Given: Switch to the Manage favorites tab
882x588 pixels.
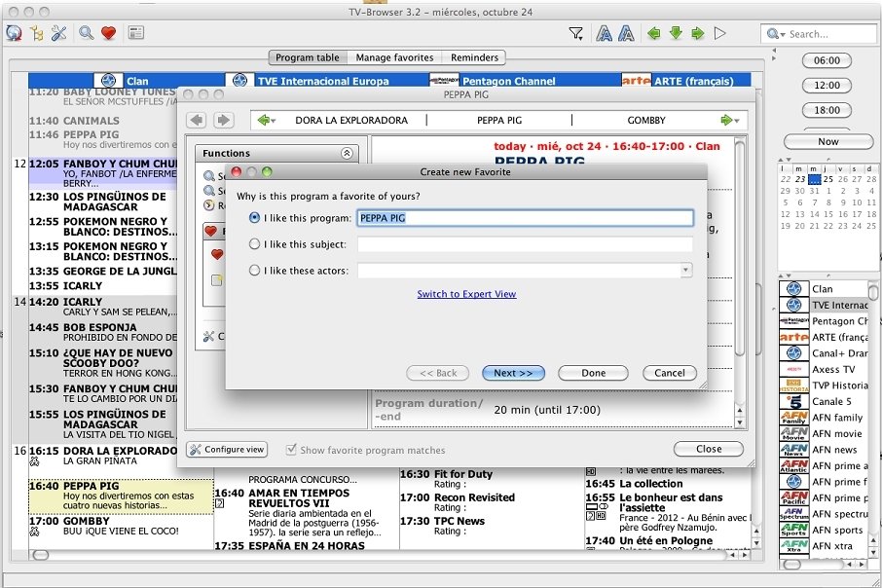Looking at the screenshot, I should coord(394,57).
